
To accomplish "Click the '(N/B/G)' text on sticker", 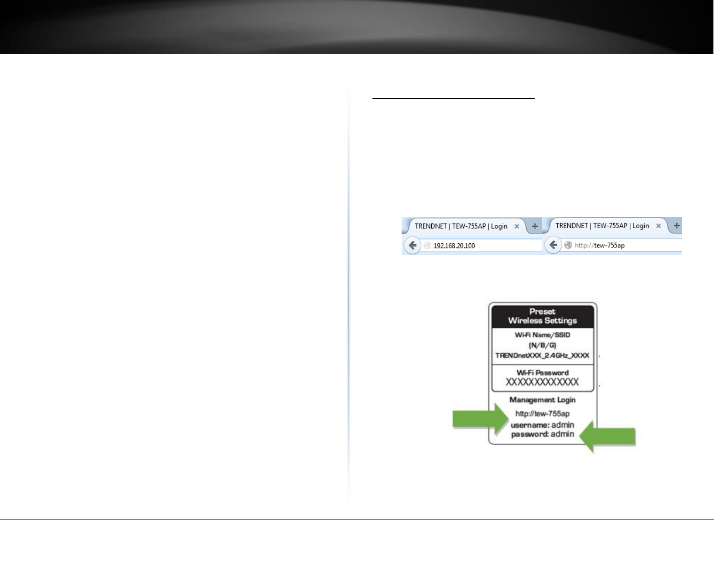I will (542, 345).
